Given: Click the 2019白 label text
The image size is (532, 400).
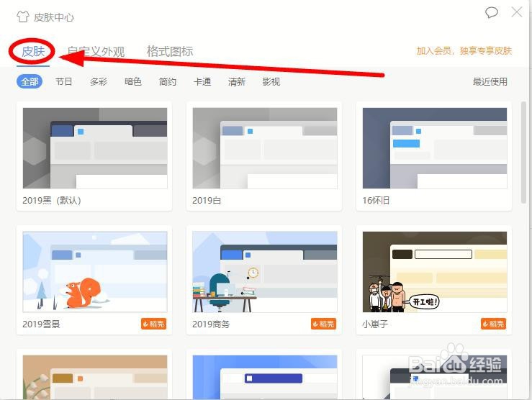Looking at the screenshot, I should pos(207,200).
